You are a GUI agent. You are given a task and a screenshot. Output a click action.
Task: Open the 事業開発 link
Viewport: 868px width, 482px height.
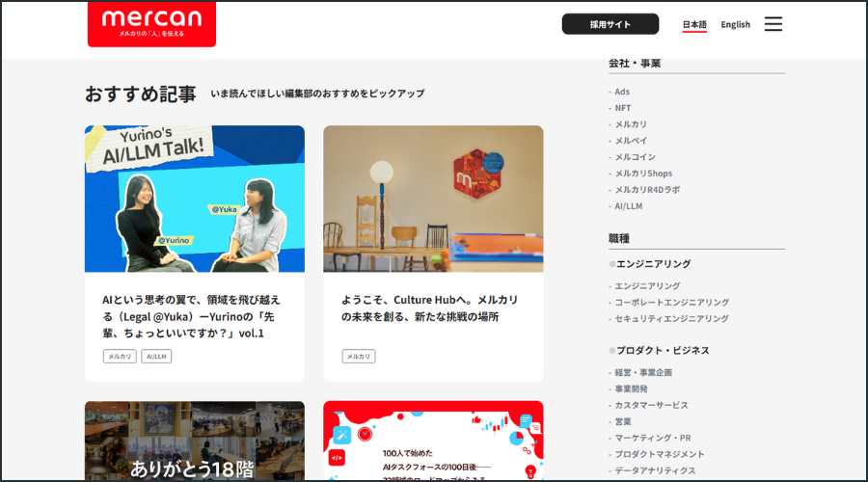click(631, 389)
